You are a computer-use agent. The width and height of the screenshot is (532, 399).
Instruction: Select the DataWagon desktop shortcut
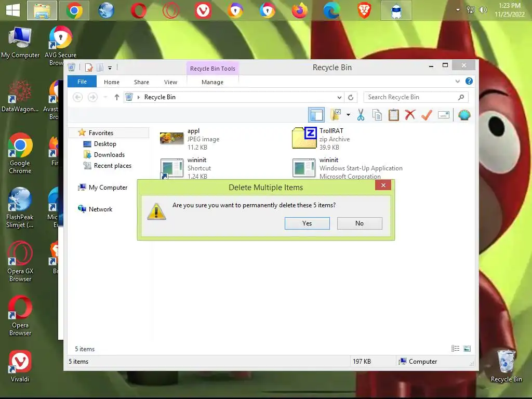[x=20, y=96]
